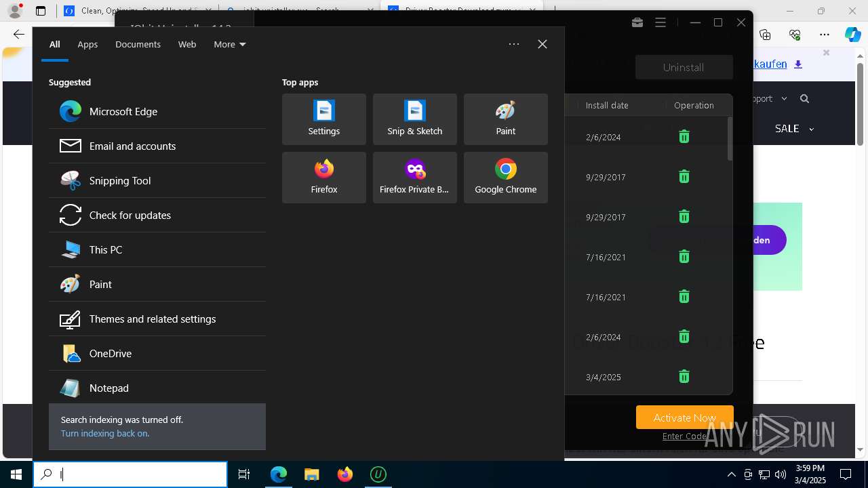868x488 pixels.
Task: Open Edge settings and more menu
Action: point(825,35)
